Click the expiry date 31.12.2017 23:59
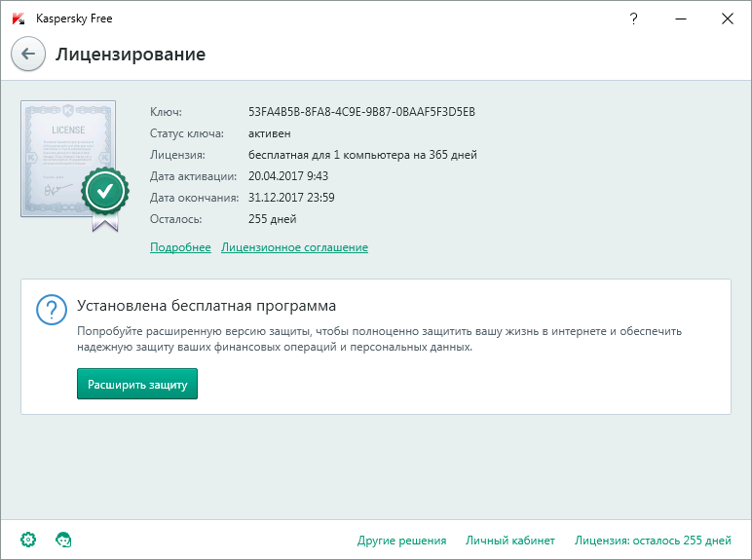Image resolution: width=752 pixels, height=560 pixels. [291, 198]
